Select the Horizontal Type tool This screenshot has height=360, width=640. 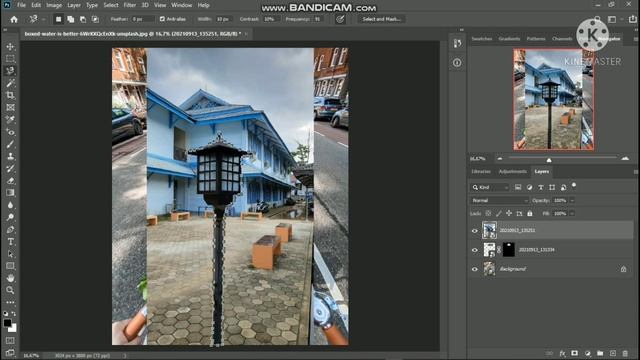click(x=10, y=242)
